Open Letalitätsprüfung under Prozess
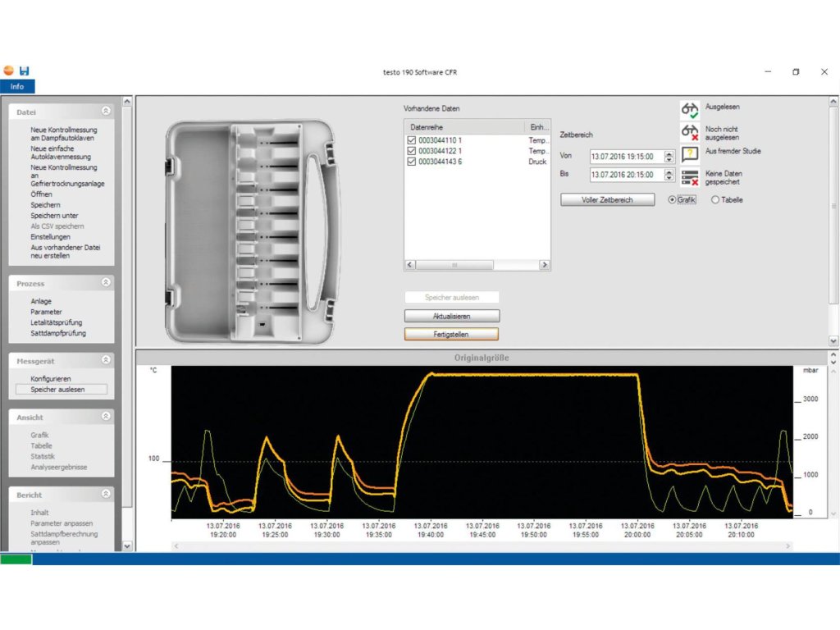 coord(57,322)
